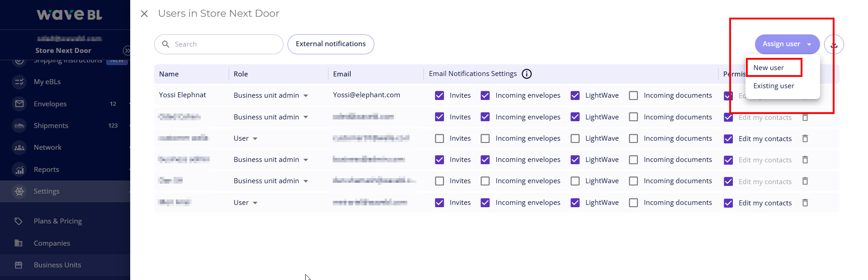The width and height of the screenshot is (868, 280).
Task: Open User role dropdown in last row
Action: (245, 203)
